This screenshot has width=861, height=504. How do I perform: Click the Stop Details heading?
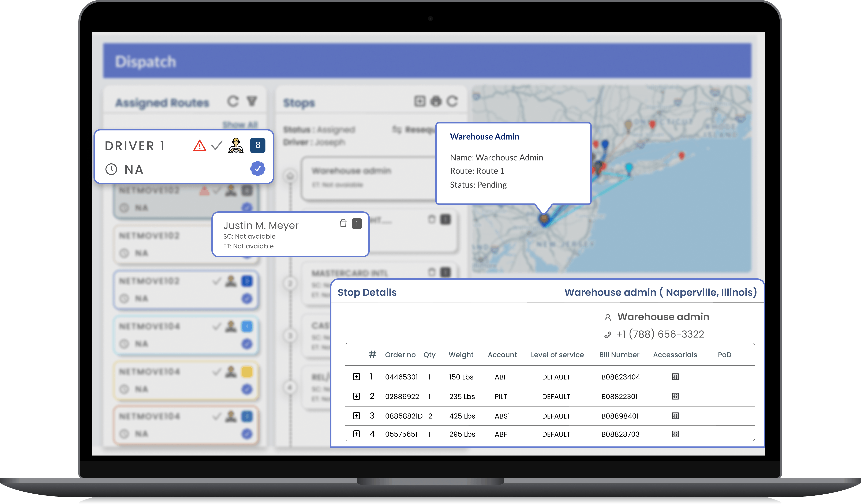367,292
